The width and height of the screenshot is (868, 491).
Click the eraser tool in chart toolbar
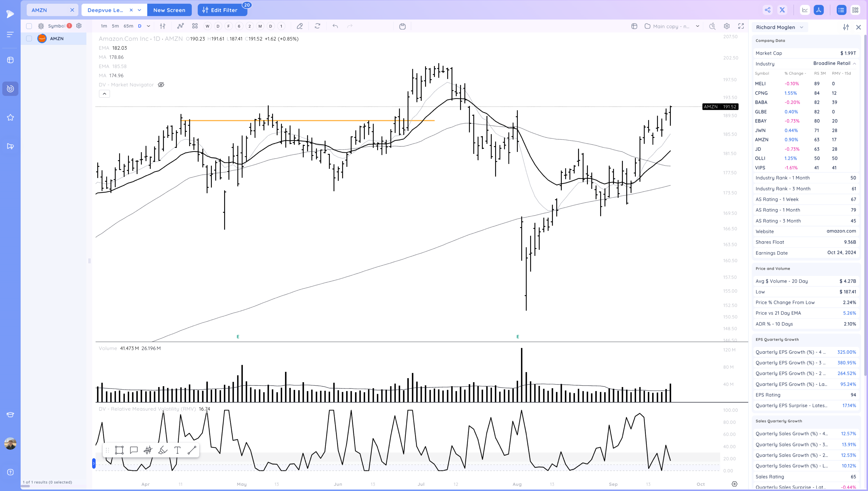click(x=299, y=26)
